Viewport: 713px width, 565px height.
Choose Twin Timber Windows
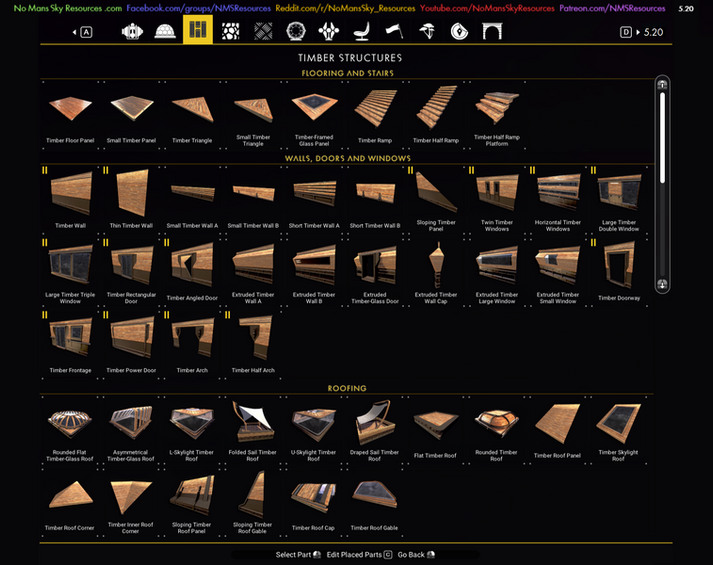[497, 200]
